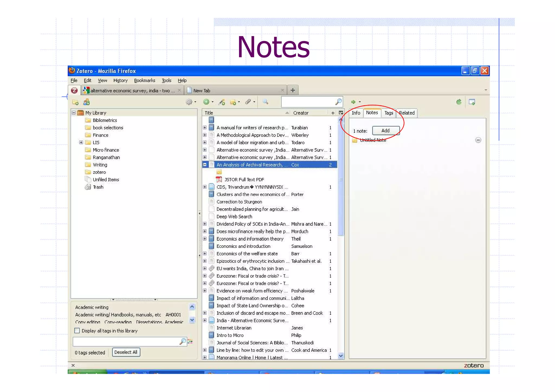Click the JSTOR Full Text PDF icon
The image size is (555, 392).
tap(219, 179)
